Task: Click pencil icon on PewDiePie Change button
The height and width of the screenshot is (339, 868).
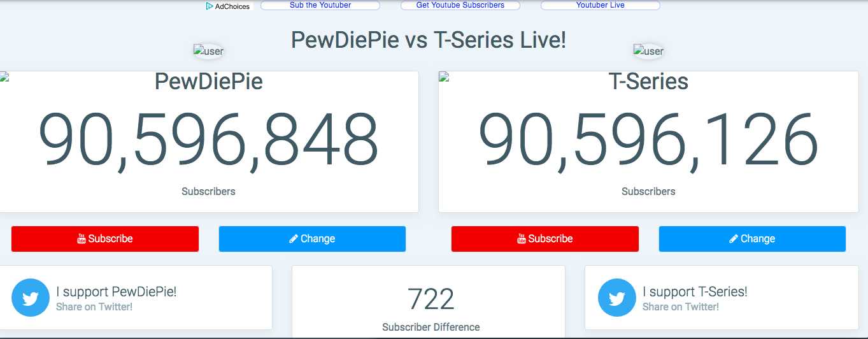Action: [x=294, y=239]
